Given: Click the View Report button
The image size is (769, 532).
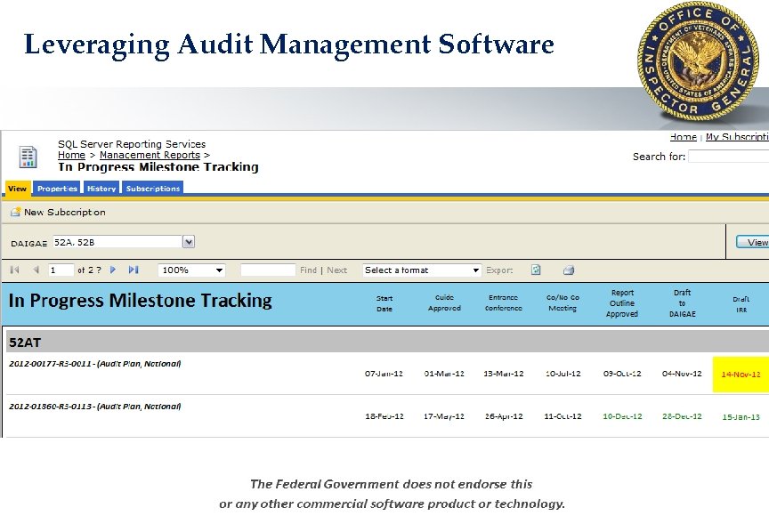Looking at the screenshot, I should (x=753, y=242).
